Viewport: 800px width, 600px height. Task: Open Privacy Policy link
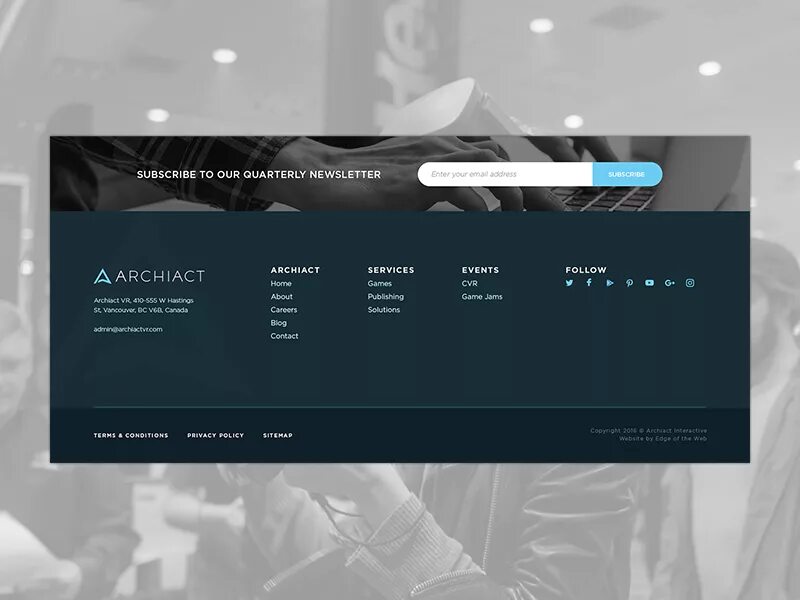tap(215, 436)
